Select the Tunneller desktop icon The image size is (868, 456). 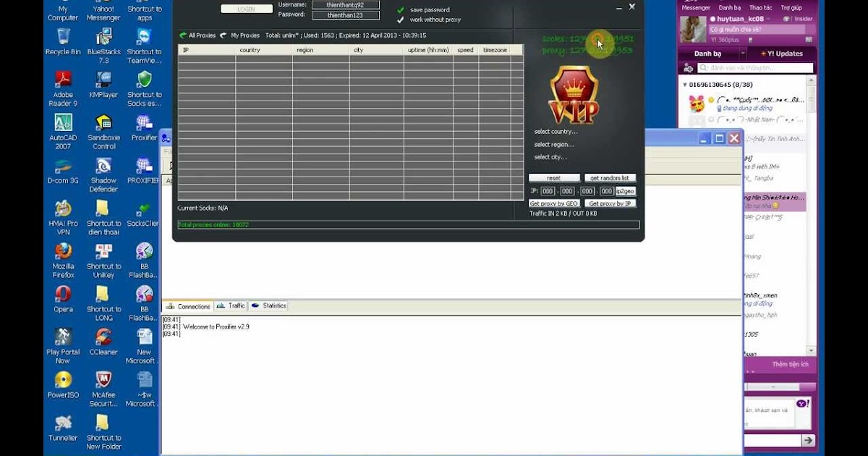point(63,427)
